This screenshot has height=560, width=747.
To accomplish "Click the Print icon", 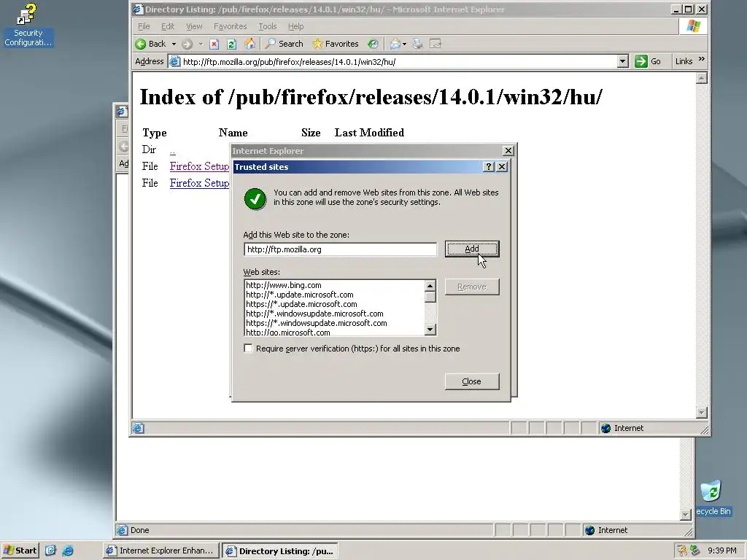I will point(418,44).
